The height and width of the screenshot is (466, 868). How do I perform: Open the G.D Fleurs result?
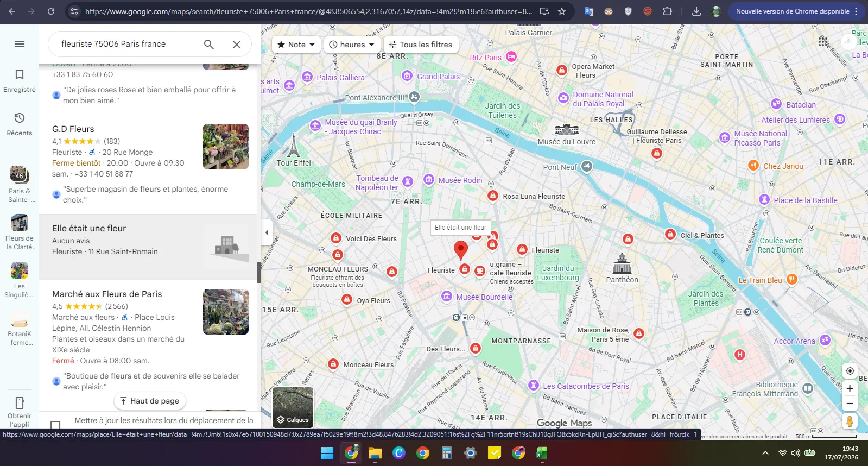click(148, 164)
